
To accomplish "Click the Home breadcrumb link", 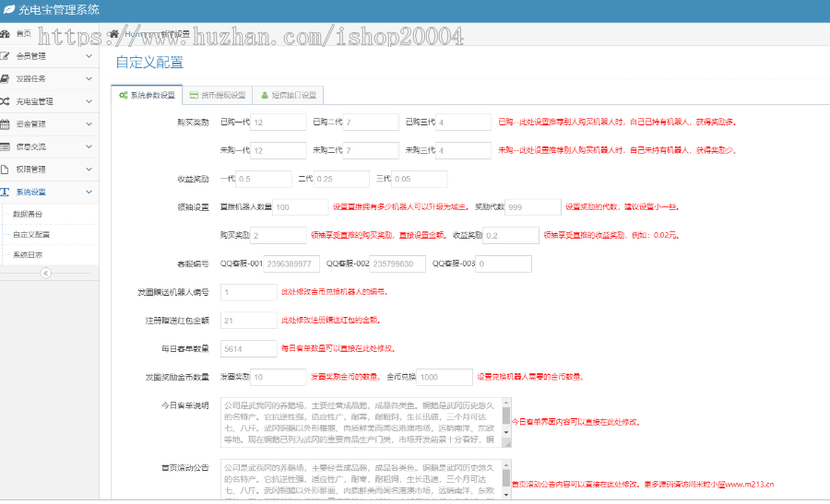I will (135, 34).
